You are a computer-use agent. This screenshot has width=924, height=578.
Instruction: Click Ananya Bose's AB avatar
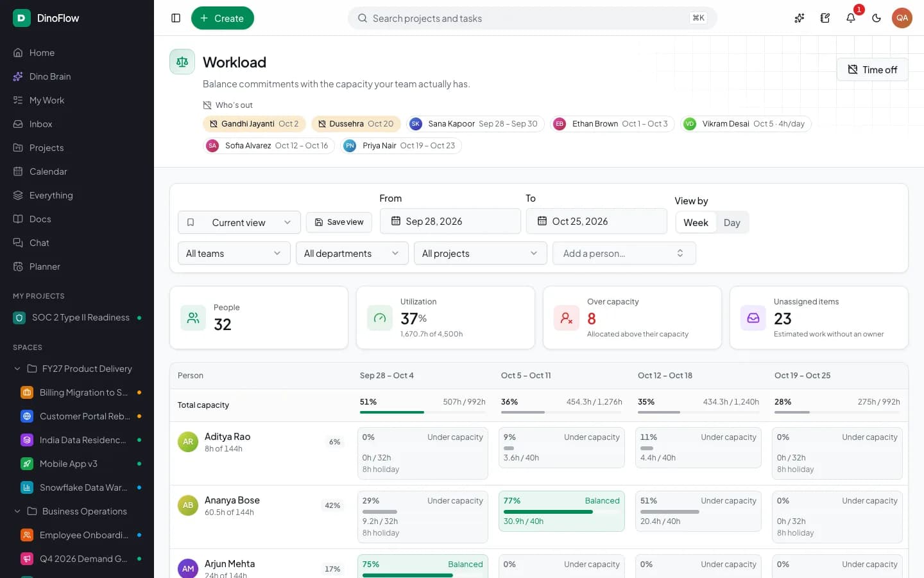[x=188, y=505]
